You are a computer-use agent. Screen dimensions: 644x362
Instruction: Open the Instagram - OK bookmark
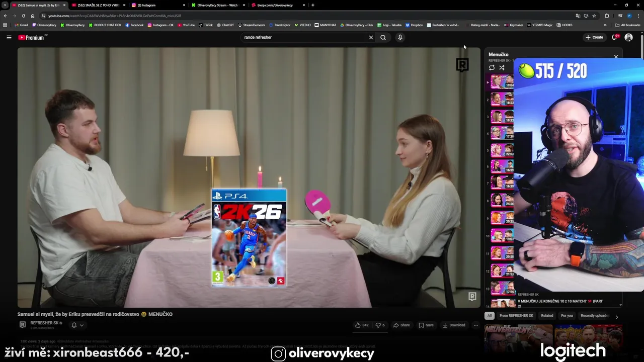(x=160, y=25)
